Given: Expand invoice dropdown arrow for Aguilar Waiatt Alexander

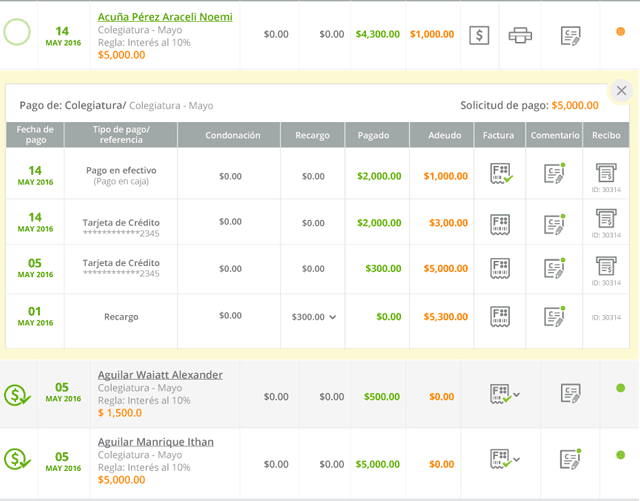Looking at the screenshot, I should (x=516, y=395).
